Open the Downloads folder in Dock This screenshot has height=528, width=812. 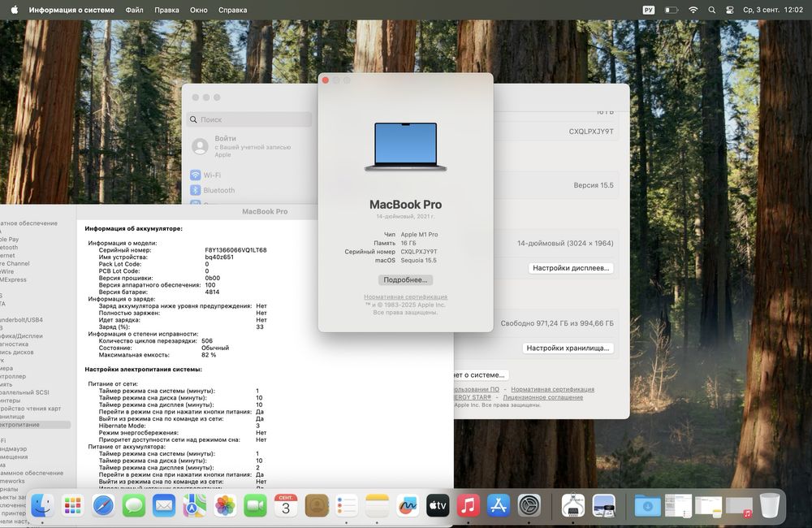click(647, 505)
